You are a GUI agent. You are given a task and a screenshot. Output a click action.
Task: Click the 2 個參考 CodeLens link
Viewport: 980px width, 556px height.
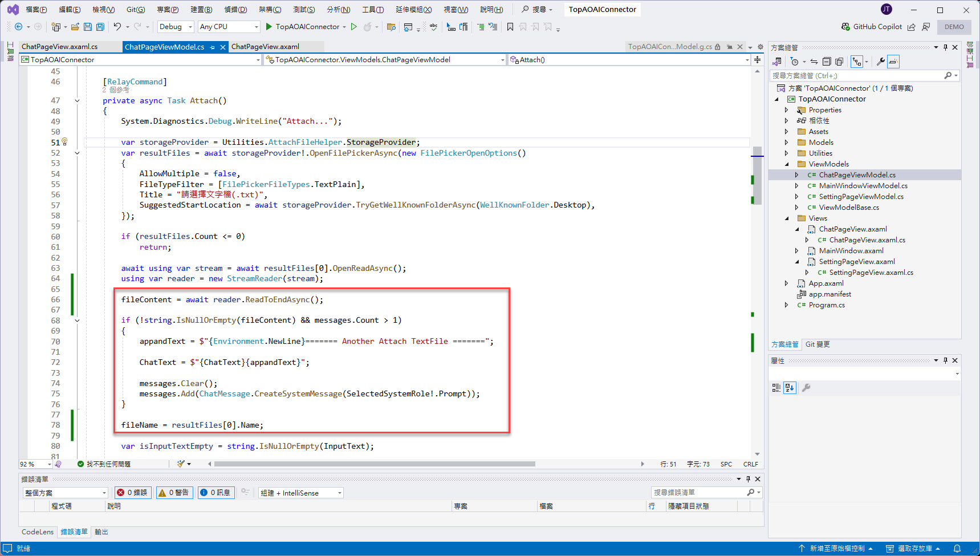click(x=116, y=90)
